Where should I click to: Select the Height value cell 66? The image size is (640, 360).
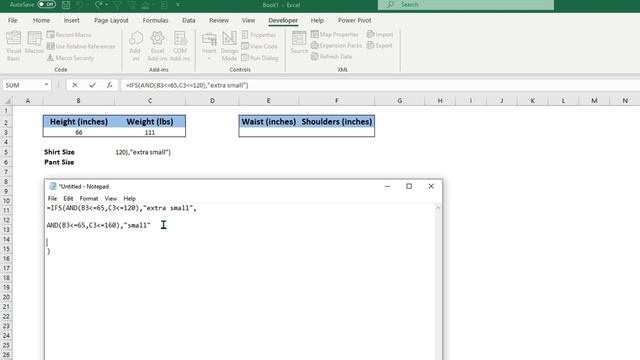pyautogui.click(x=79, y=132)
